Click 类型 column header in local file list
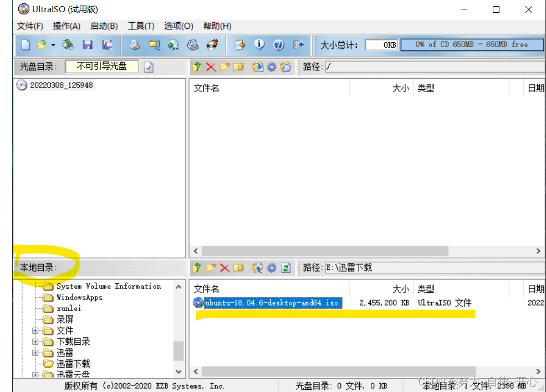Screen dimensions: 546x392 426,289
